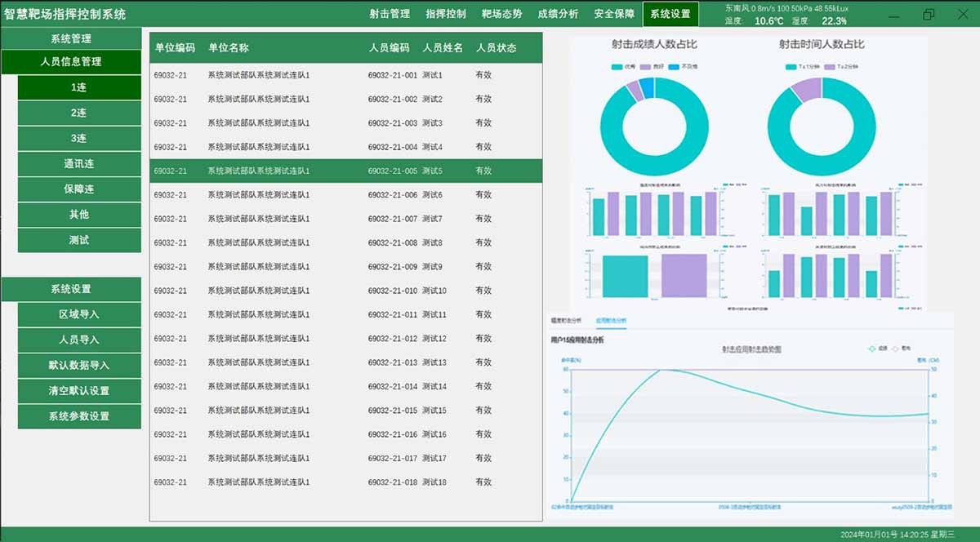Select the 1连 unit

pyautogui.click(x=79, y=87)
